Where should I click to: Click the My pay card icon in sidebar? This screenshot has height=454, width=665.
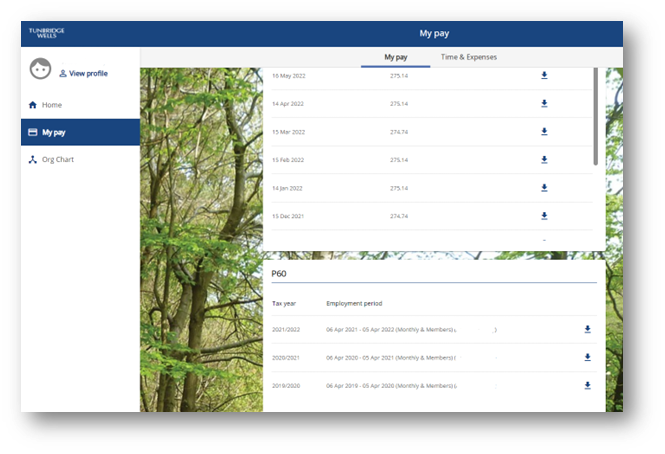click(x=33, y=132)
